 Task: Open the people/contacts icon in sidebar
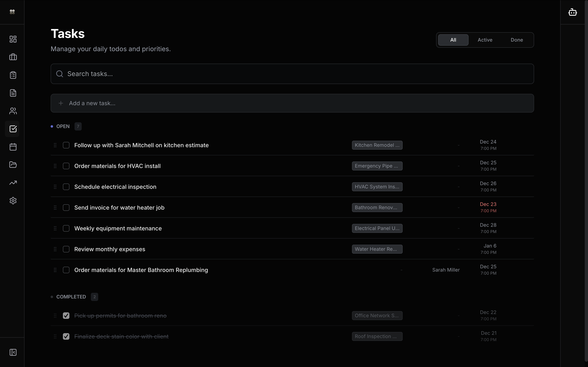(13, 111)
